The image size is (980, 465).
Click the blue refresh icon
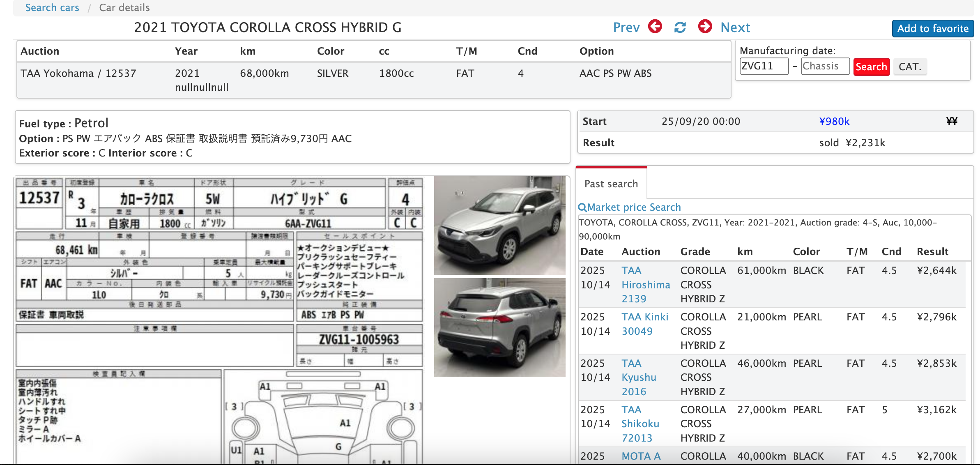(680, 28)
